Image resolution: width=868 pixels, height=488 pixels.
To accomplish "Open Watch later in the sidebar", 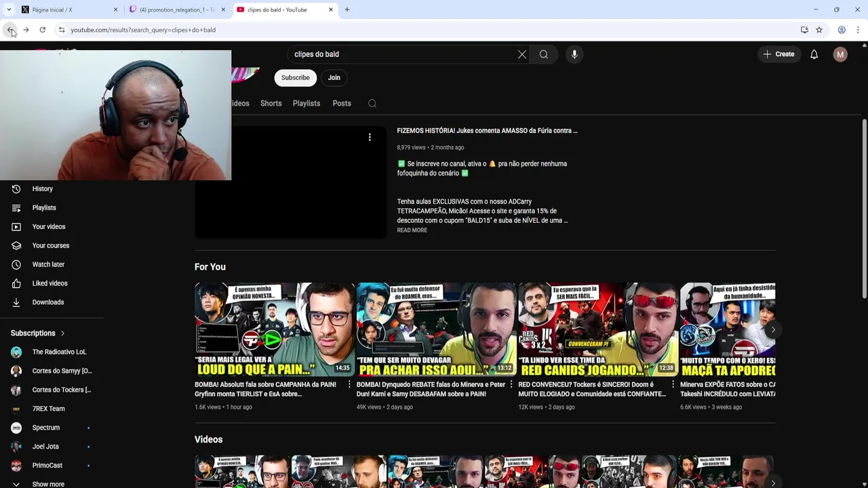I will [48, 264].
